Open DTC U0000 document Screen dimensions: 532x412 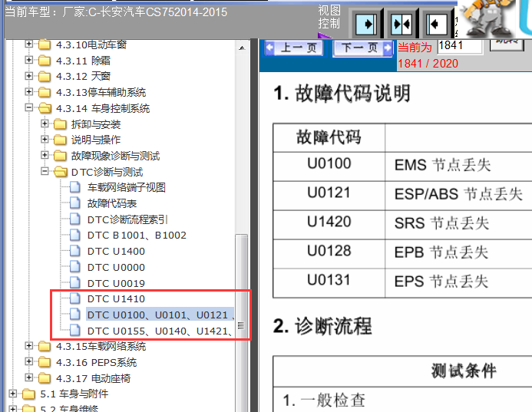point(116,267)
